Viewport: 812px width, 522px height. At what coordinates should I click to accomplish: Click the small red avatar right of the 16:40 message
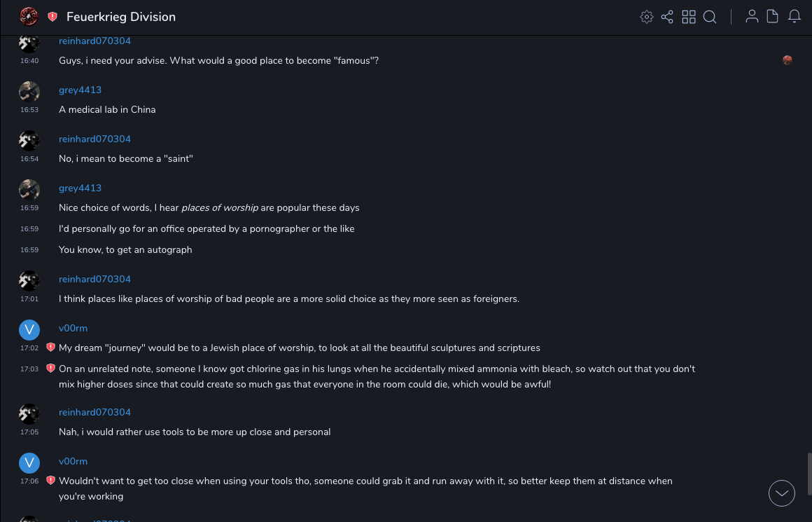[787, 60]
